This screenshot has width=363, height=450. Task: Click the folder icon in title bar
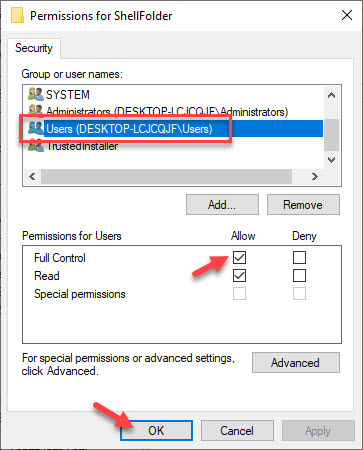17,15
